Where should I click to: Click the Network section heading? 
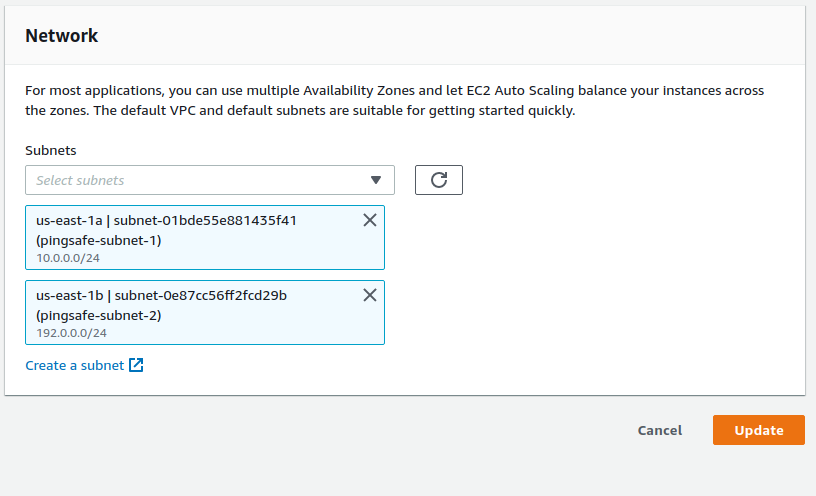(x=62, y=36)
